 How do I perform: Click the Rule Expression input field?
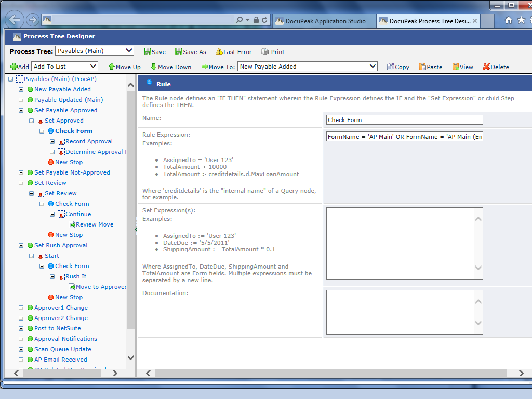tap(405, 137)
